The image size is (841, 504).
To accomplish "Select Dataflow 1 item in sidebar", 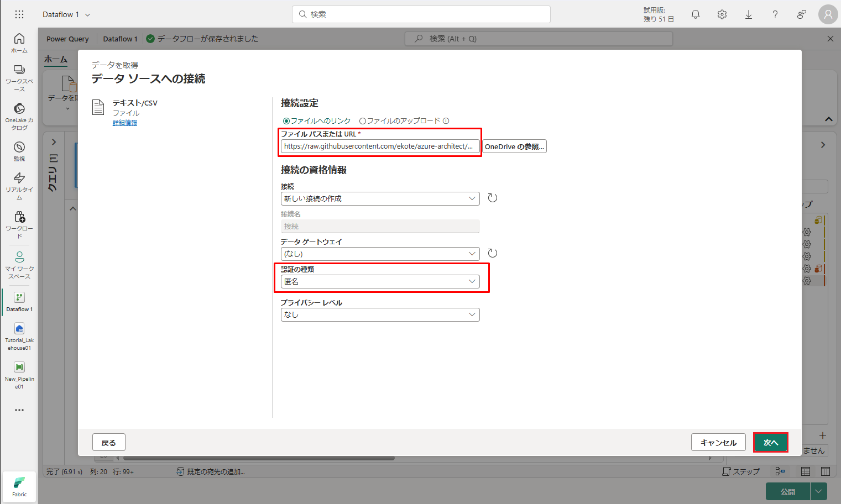I will pyautogui.click(x=19, y=302).
